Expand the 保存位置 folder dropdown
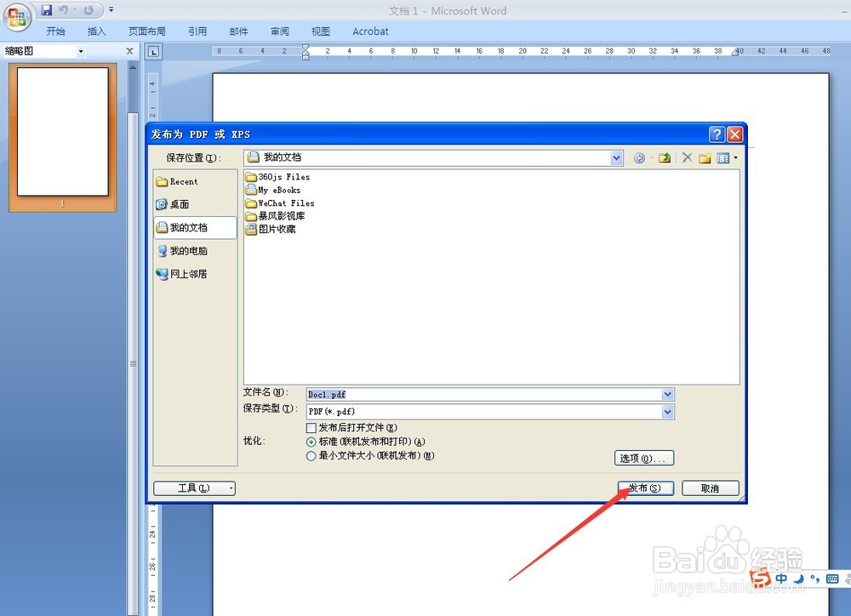 [616, 158]
